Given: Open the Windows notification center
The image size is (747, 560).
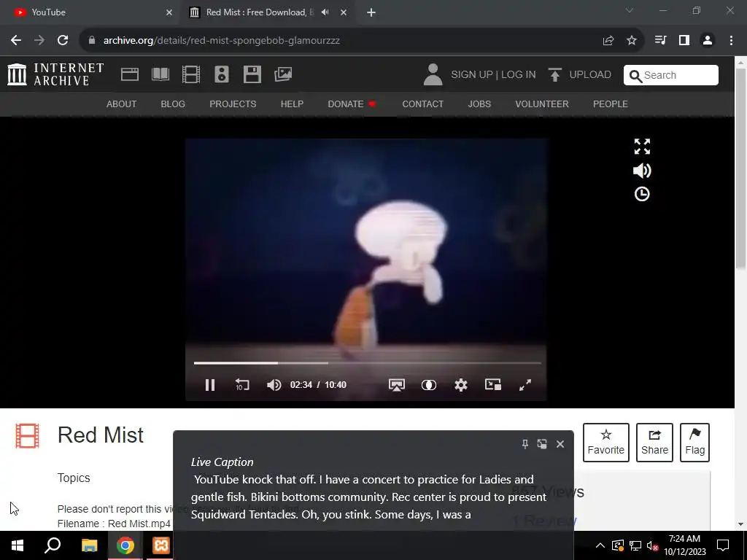Looking at the screenshot, I should 723,545.
